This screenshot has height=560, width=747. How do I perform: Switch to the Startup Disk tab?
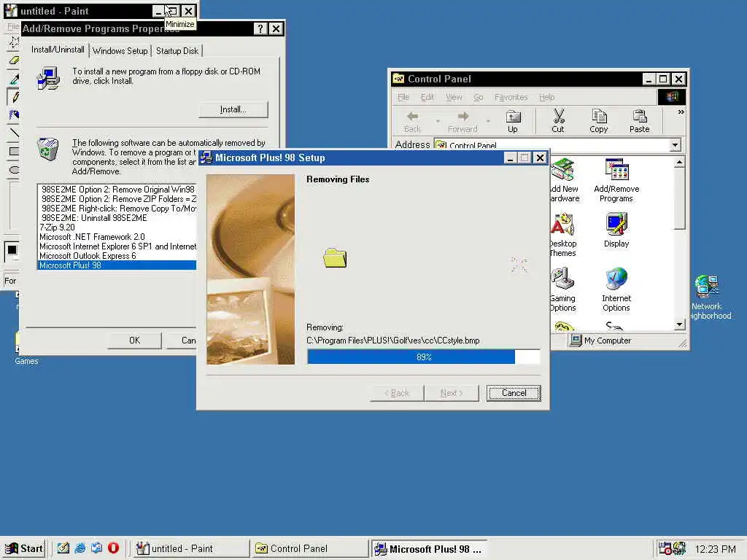(177, 51)
